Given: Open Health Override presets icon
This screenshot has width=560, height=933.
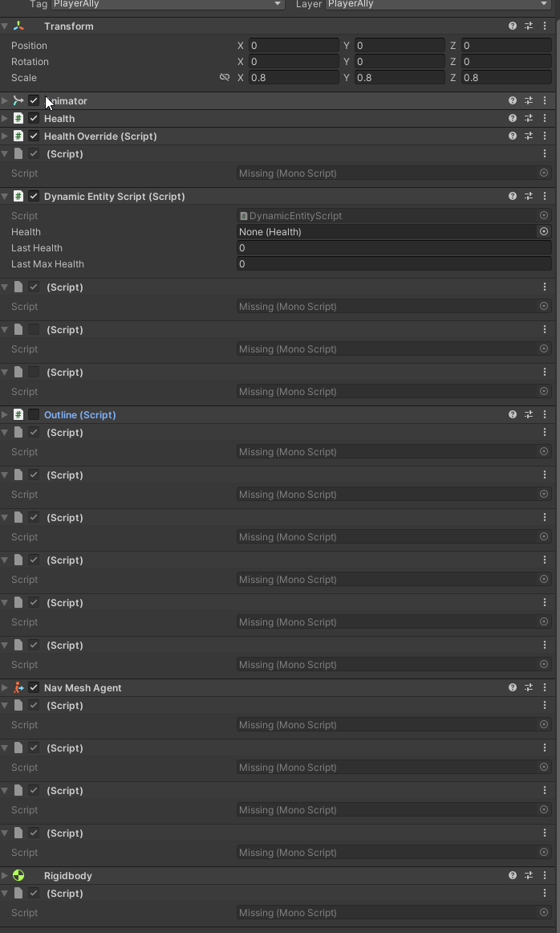Looking at the screenshot, I should 529,136.
